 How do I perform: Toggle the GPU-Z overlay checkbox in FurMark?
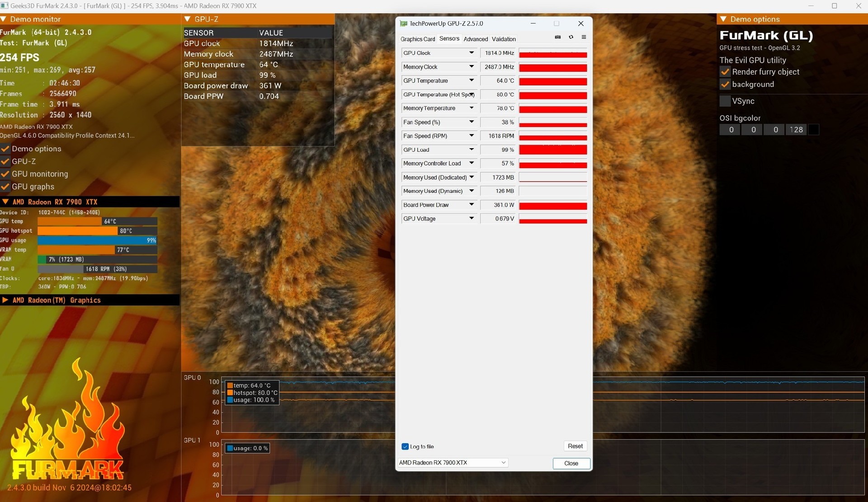5,161
